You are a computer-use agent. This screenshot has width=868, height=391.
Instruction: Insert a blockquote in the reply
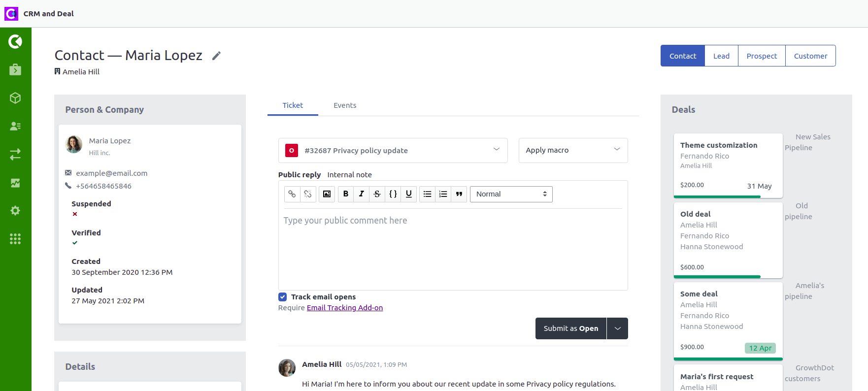459,194
